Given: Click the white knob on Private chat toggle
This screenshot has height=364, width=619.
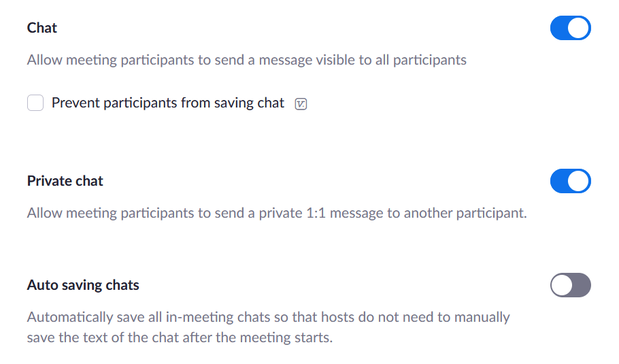Looking at the screenshot, I should coord(580,182).
